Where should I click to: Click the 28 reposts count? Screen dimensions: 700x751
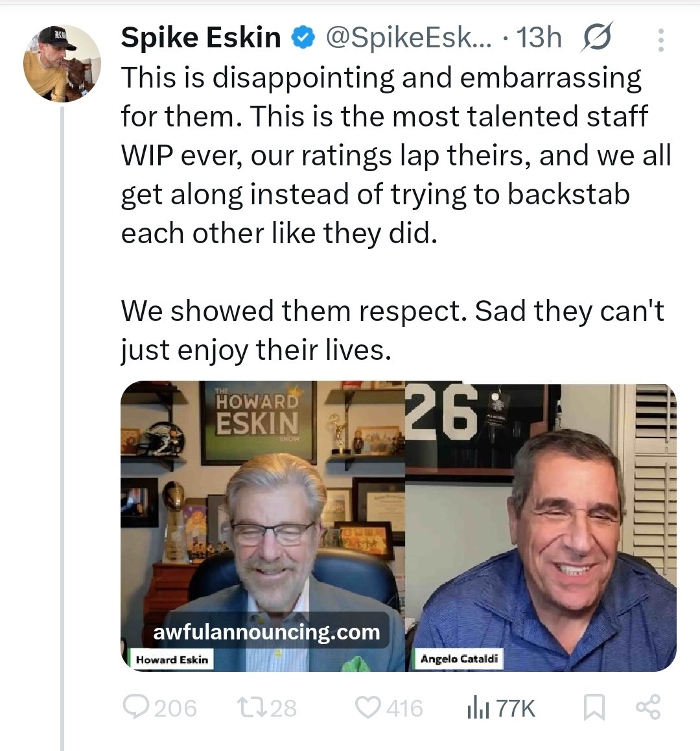283,708
